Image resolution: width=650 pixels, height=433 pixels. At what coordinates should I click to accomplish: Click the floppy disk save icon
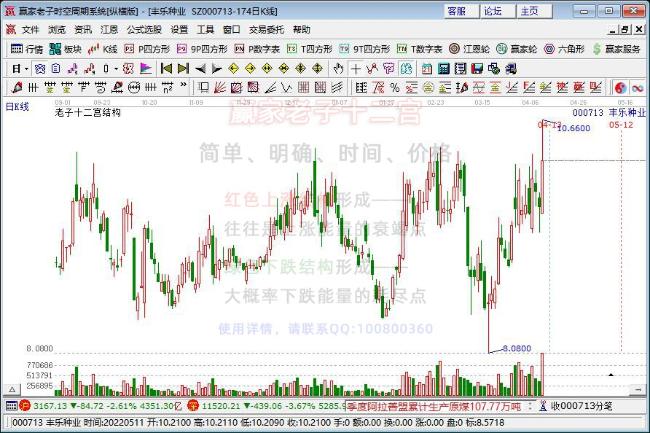(x=477, y=68)
